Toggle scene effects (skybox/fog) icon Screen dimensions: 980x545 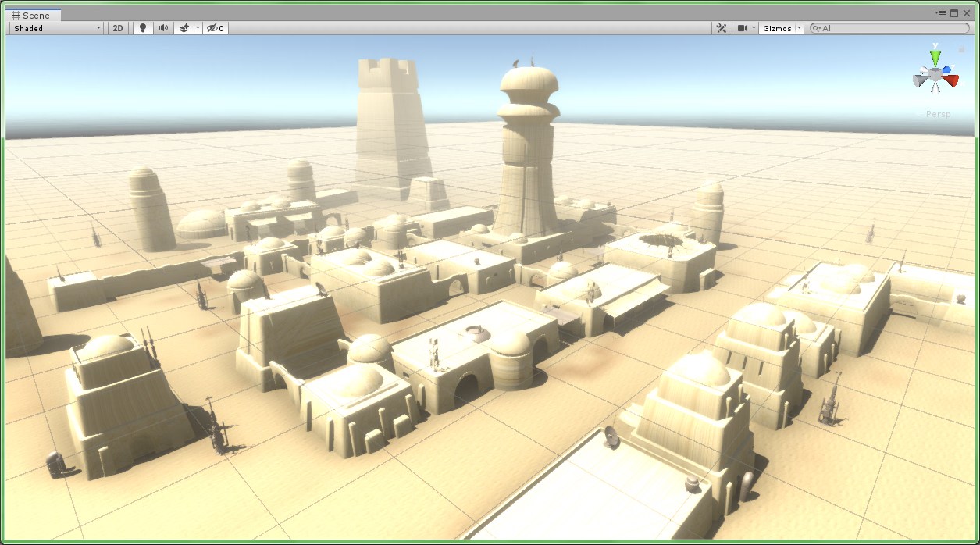coord(184,28)
